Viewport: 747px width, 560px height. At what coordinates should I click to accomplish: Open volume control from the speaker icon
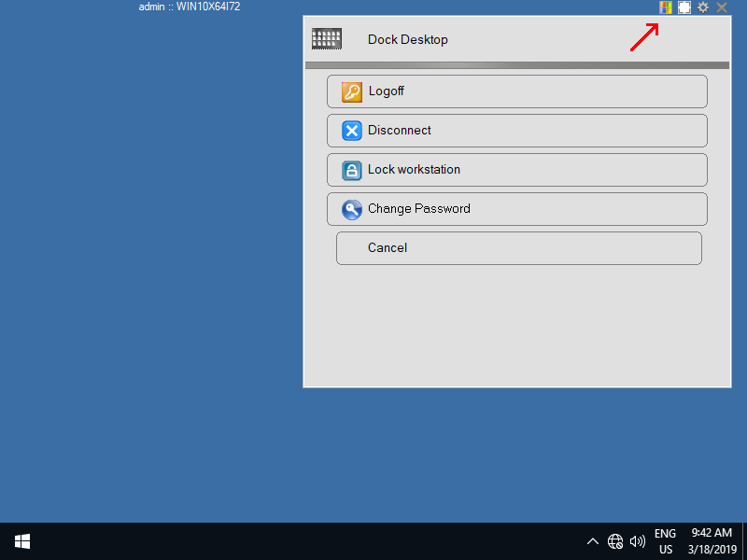[638, 541]
